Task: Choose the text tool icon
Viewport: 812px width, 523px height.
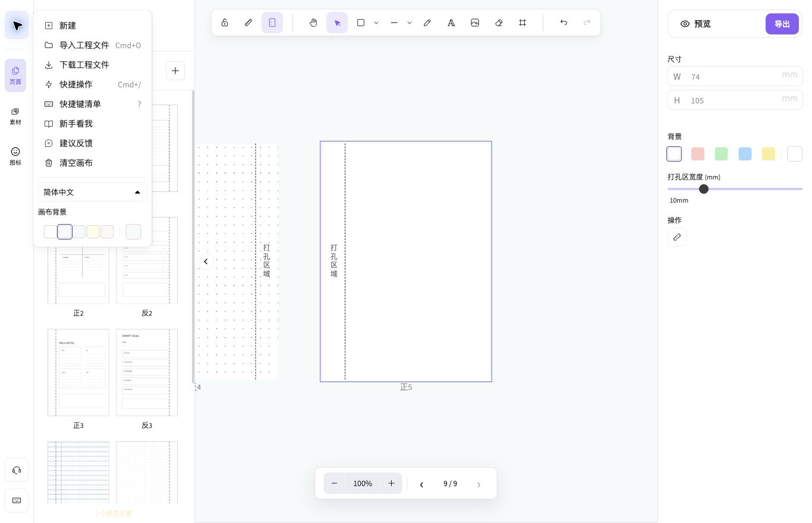Action: (x=451, y=23)
